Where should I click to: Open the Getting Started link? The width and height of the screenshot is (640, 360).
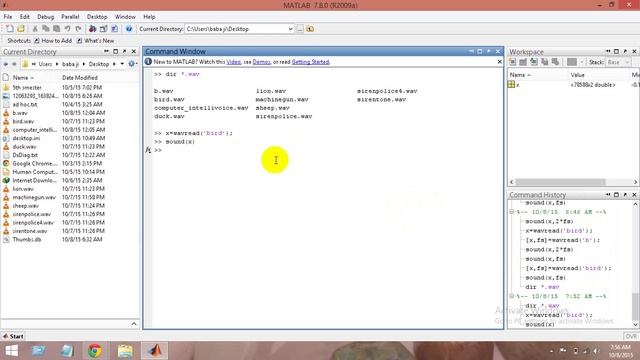pyautogui.click(x=310, y=62)
